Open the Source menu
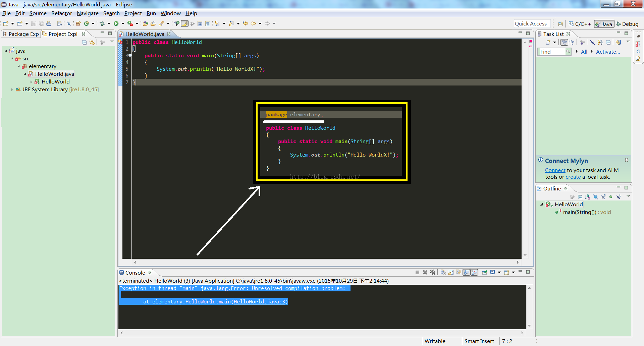The image size is (644, 346). tap(38, 13)
